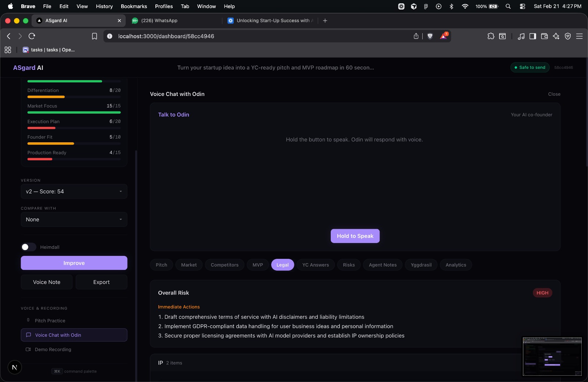
Task: Select the MVP tab
Action: 258,265
